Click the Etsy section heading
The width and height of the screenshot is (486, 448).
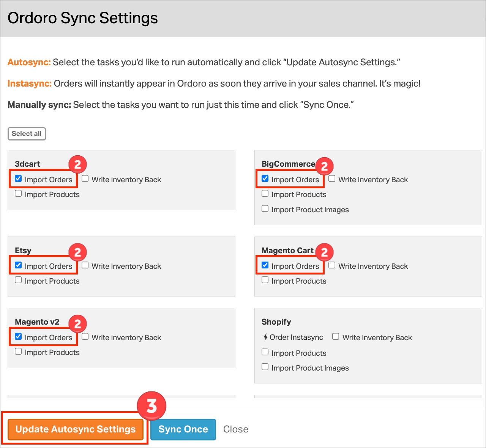tap(23, 251)
